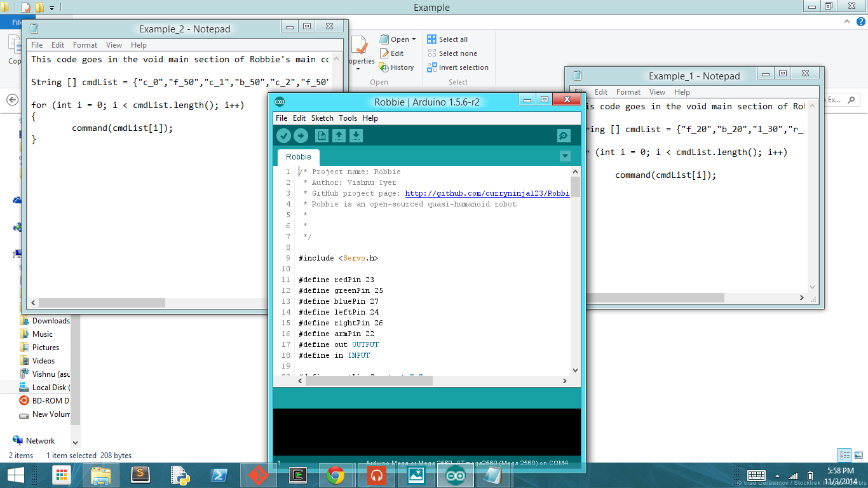Open the Tools menu in Arduino
Image resolution: width=868 pixels, height=488 pixels.
(348, 118)
